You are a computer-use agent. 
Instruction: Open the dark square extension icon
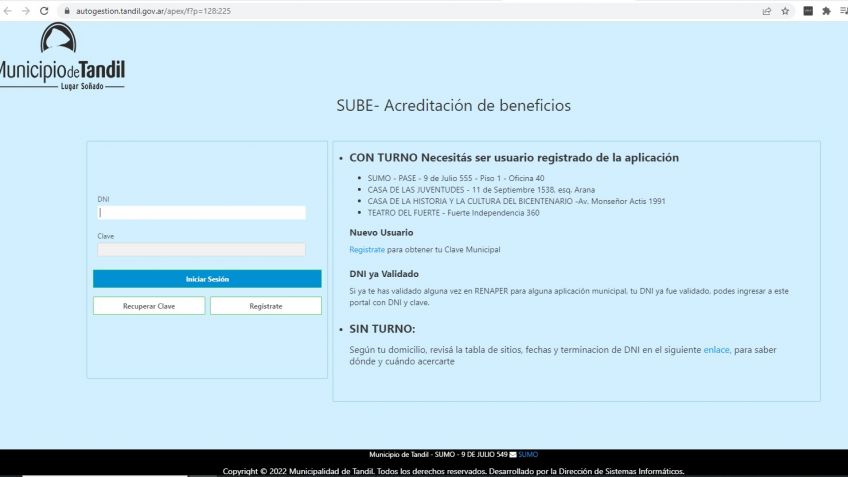[x=807, y=11]
